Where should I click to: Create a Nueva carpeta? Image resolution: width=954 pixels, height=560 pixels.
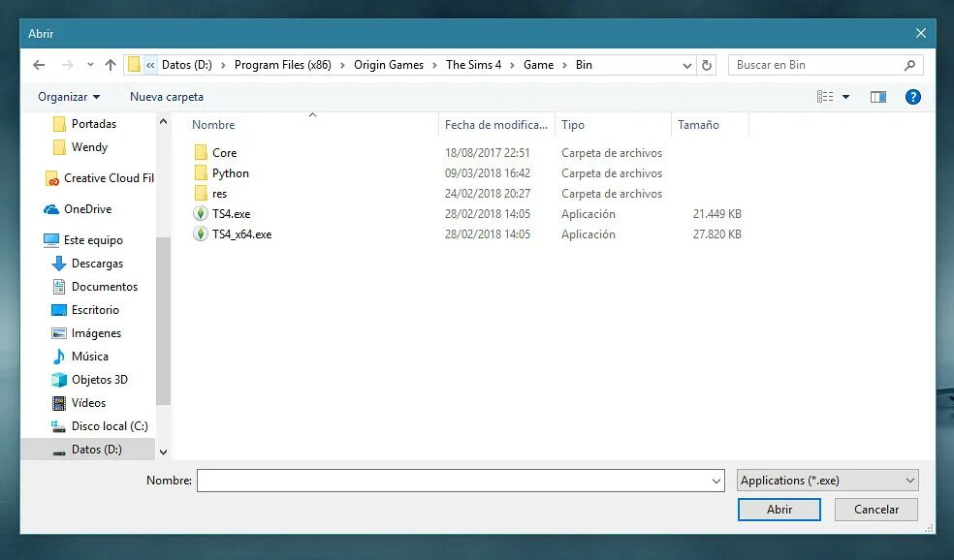point(167,97)
